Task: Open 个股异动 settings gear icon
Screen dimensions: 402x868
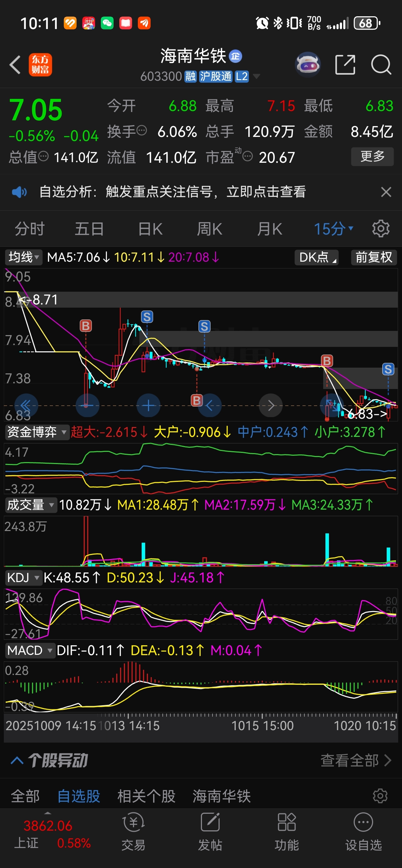Action: 380,796
